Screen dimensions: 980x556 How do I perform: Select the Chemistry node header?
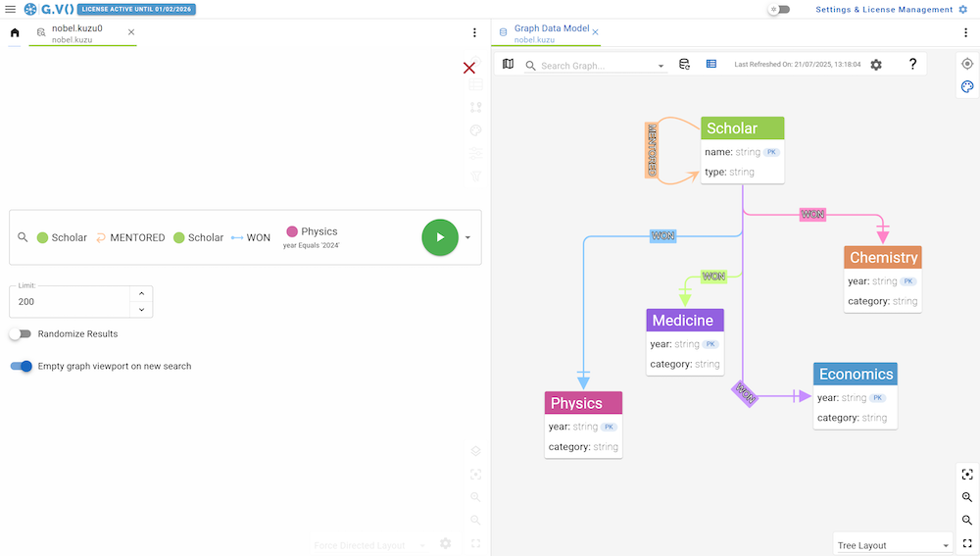(x=883, y=258)
